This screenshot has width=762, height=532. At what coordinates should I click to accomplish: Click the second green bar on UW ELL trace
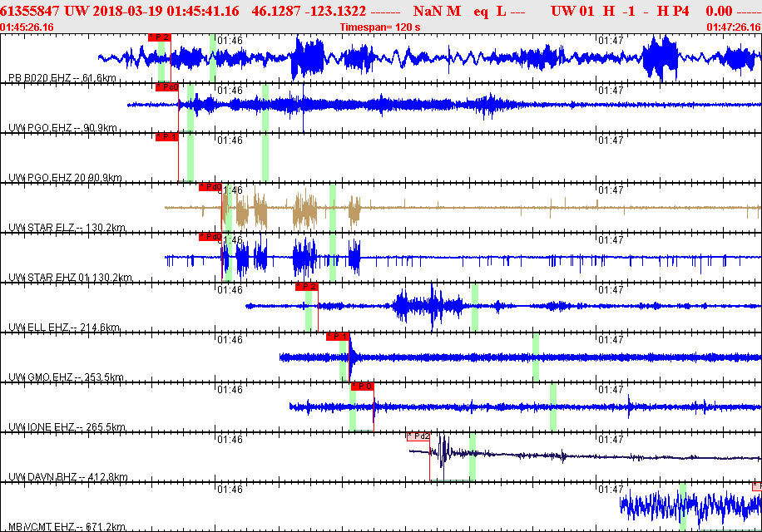(x=475, y=308)
